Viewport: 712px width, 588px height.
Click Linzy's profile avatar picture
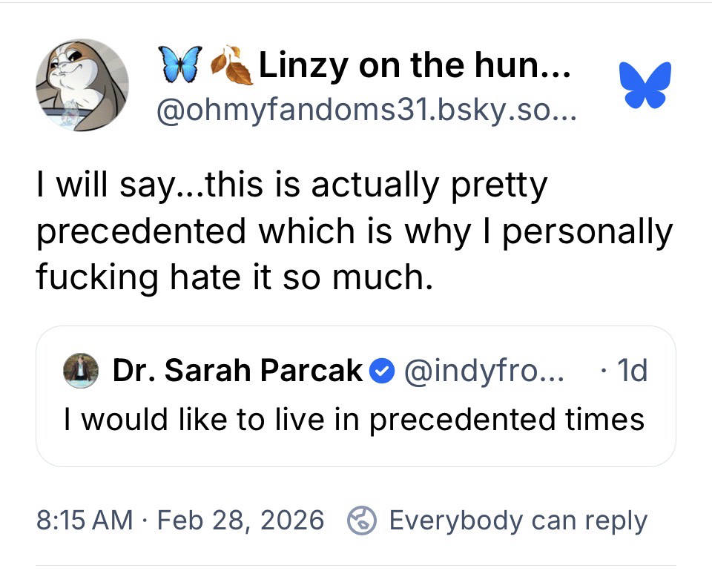click(82, 85)
